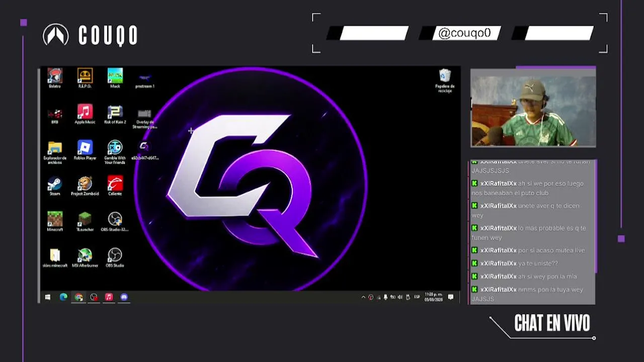Click chat message "por si acaso mutea live"
The height and width of the screenshot is (362, 644).
(x=528, y=250)
